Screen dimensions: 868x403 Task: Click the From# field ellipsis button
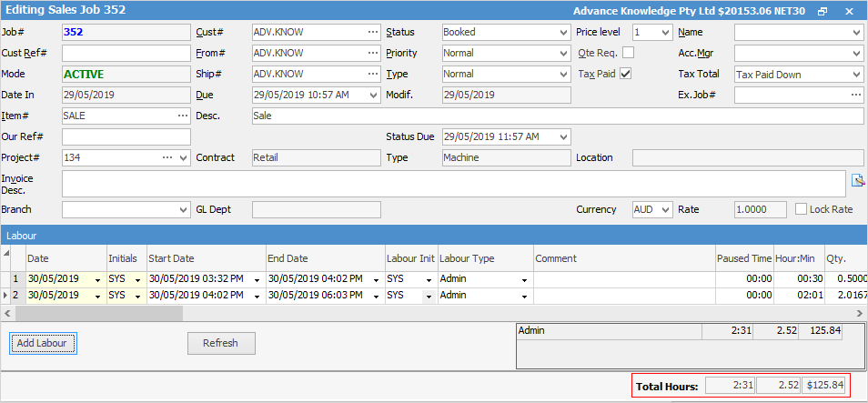[372, 53]
